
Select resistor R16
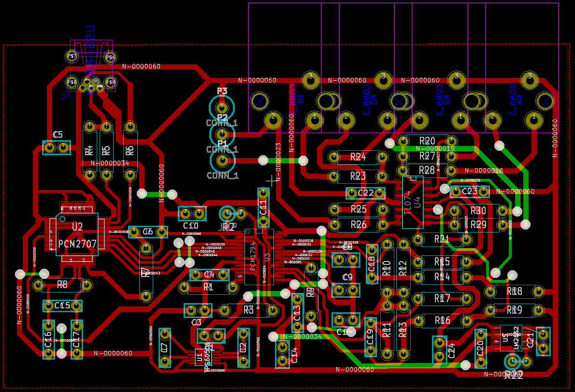tap(442, 319)
